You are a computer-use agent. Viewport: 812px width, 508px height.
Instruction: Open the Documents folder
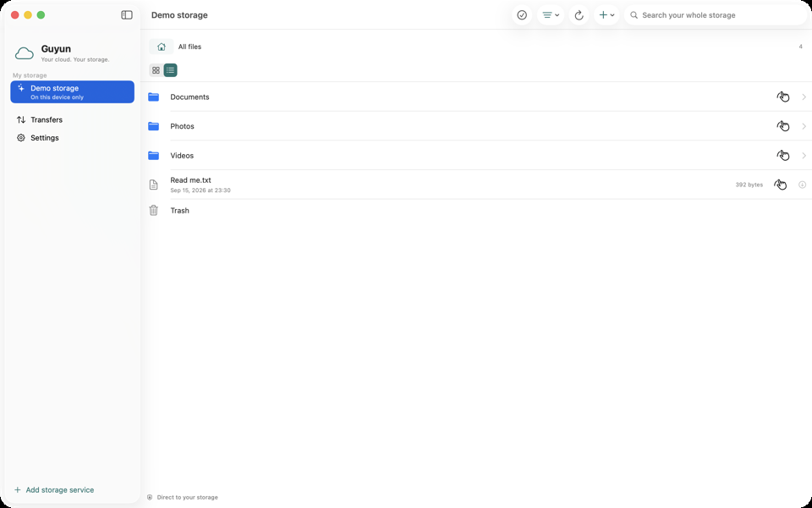click(x=476, y=97)
